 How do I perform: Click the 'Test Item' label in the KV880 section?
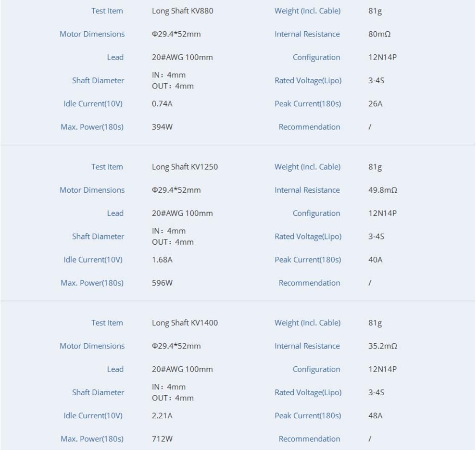pos(107,11)
